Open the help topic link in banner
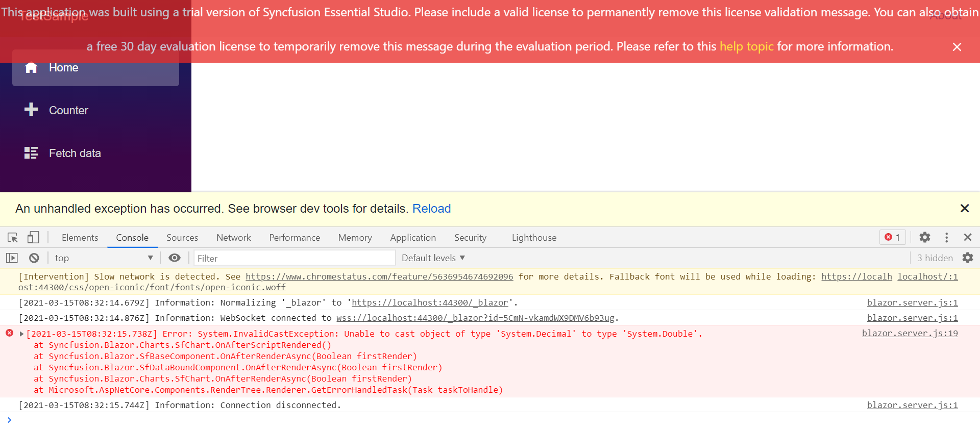 pos(746,46)
